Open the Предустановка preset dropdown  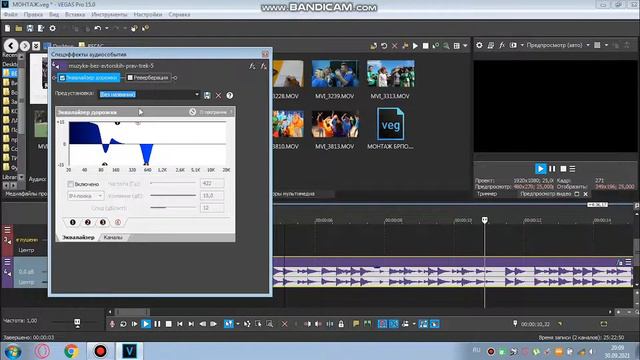(x=197, y=94)
